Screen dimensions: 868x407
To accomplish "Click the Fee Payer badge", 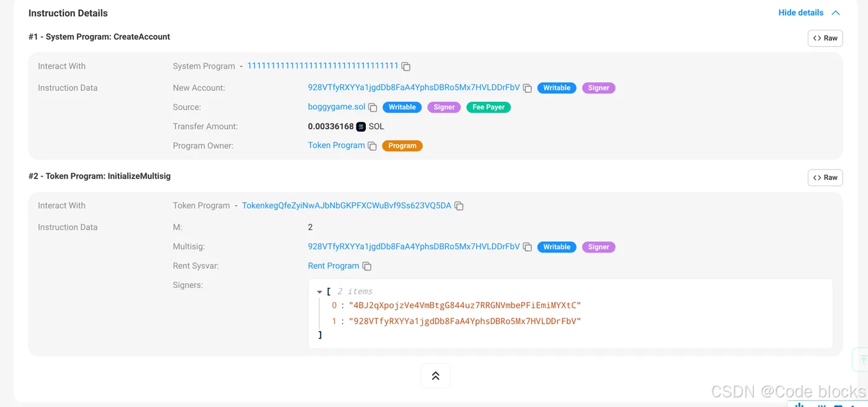I will 489,107.
